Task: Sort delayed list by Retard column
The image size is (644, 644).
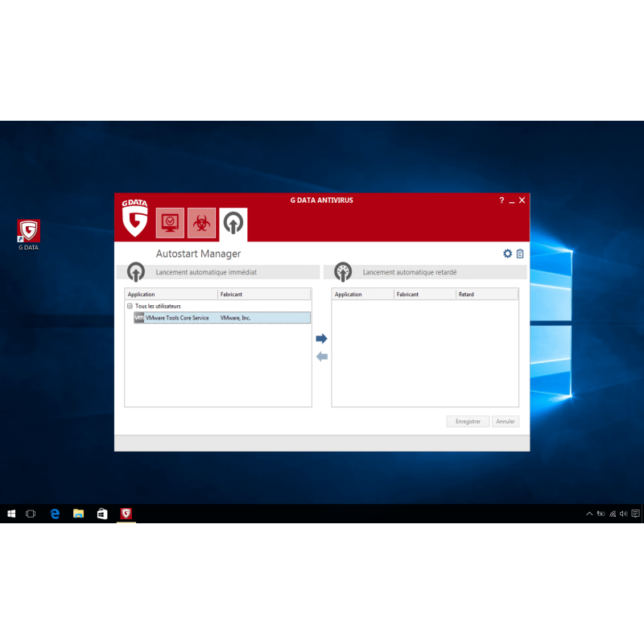Action: [x=487, y=294]
